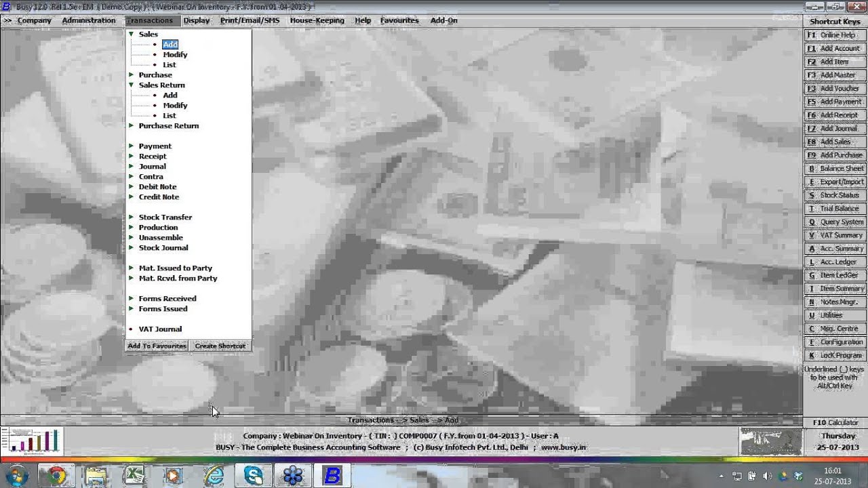Expand the Journal node
Image resolution: width=868 pixels, height=488 pixels.
pos(131,166)
